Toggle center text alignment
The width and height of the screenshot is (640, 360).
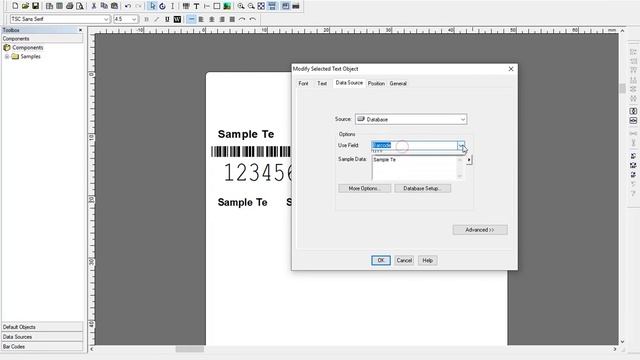211,19
